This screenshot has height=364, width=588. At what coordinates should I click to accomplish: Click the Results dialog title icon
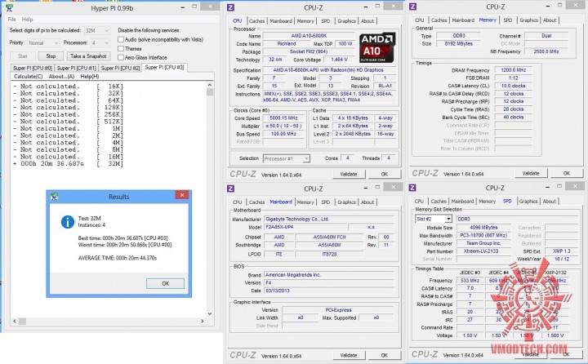(x=54, y=197)
